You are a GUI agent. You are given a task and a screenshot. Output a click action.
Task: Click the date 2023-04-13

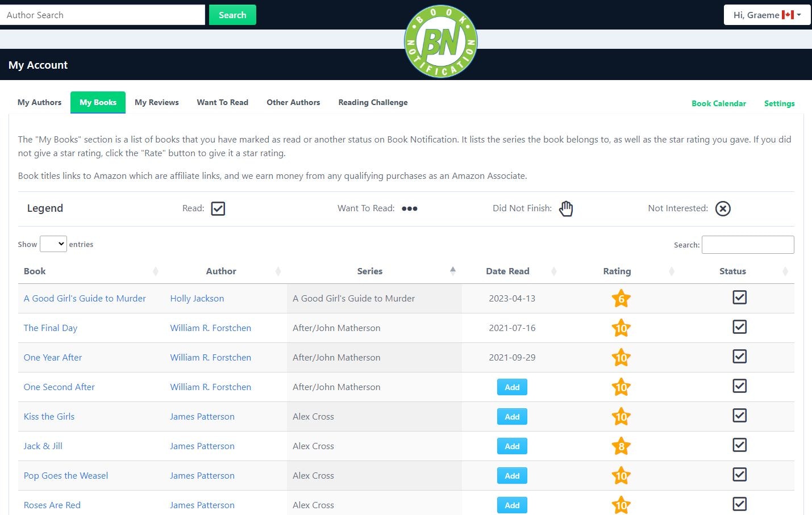click(x=512, y=299)
